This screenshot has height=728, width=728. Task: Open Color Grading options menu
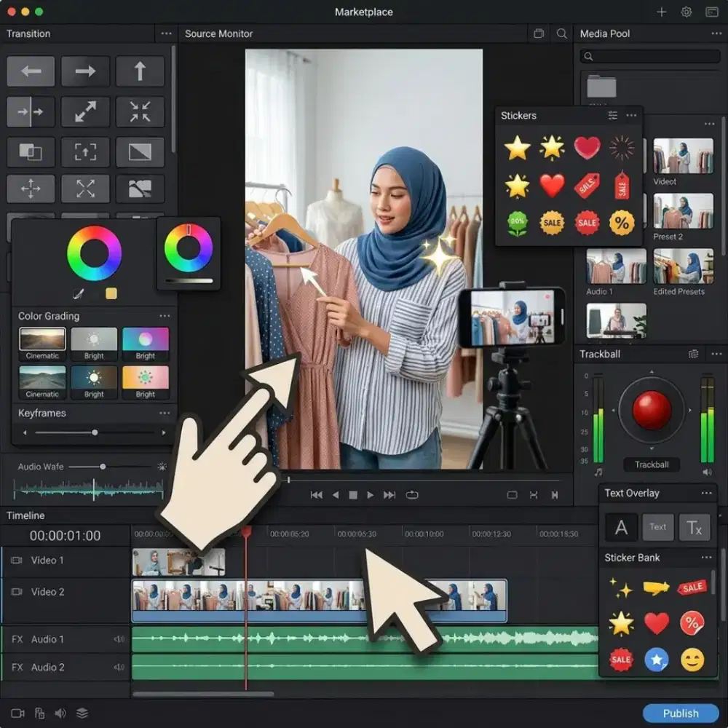click(x=165, y=316)
